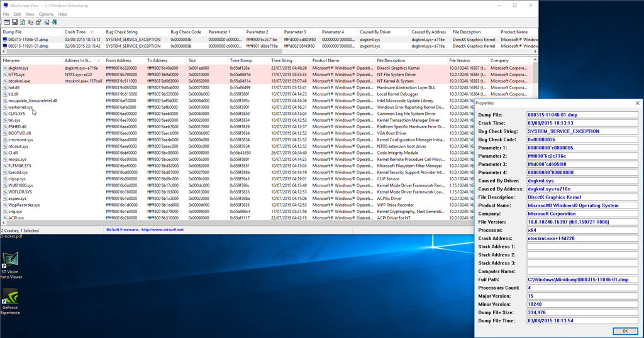
Task: Sort by Bug Check String column header
Action: point(136,32)
